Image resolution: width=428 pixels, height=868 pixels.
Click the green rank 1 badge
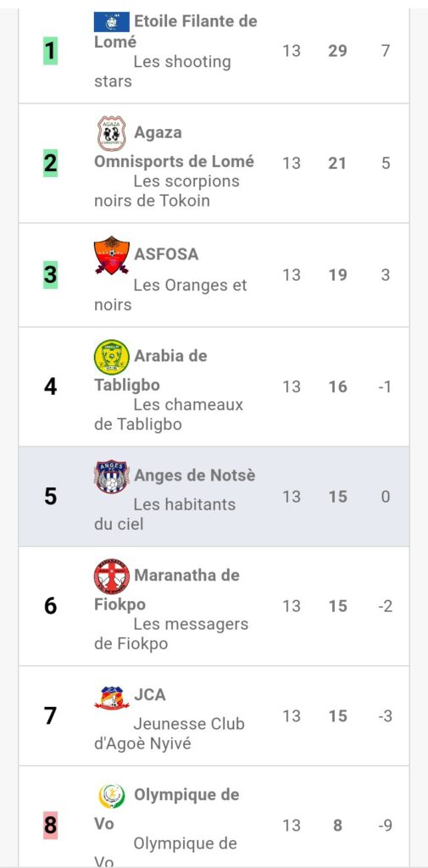50,51
